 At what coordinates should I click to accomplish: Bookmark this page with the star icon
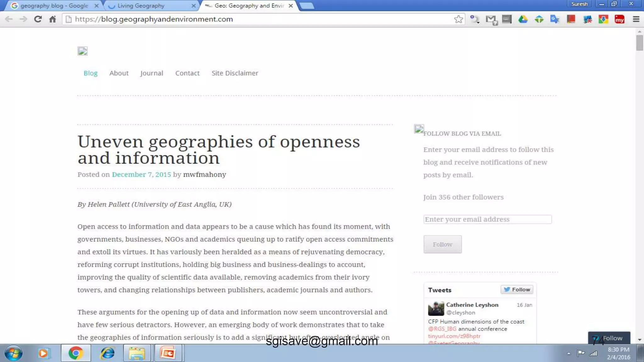pos(458,19)
